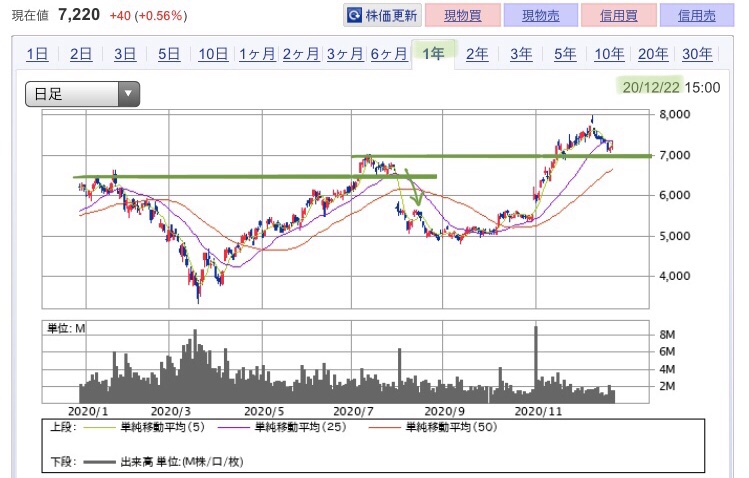Switch to the 2ヶ月 chart range

[x=301, y=54]
